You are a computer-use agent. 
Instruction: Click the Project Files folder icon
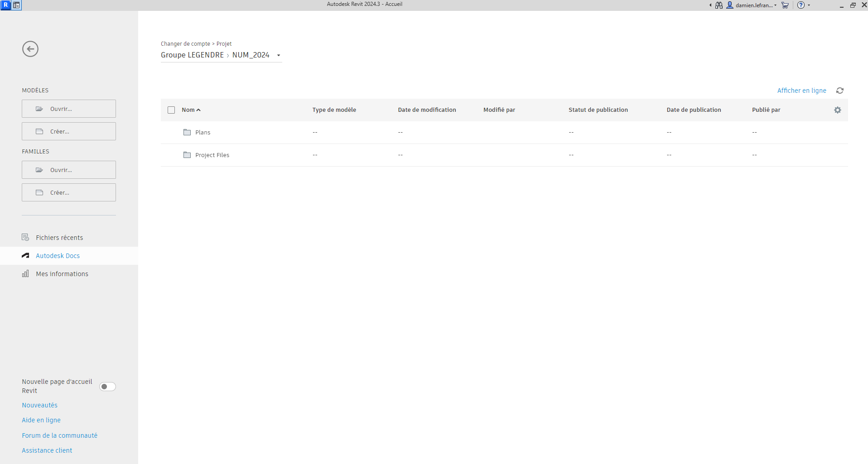tap(187, 155)
